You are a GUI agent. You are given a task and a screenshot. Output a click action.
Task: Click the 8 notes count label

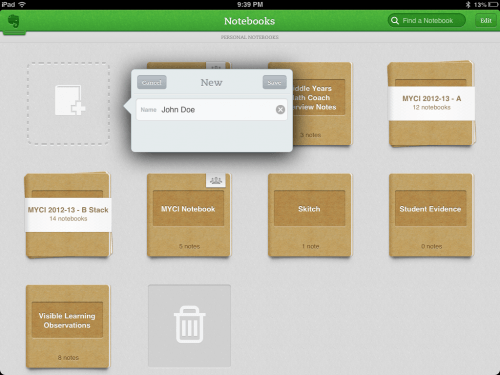click(x=68, y=358)
